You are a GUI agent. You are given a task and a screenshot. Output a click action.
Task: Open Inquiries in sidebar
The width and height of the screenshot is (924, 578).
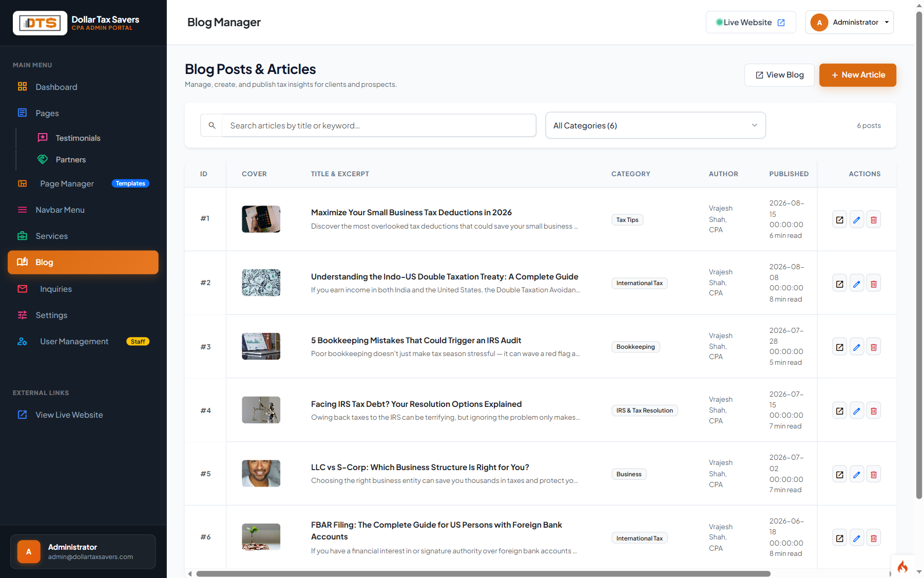(83, 289)
